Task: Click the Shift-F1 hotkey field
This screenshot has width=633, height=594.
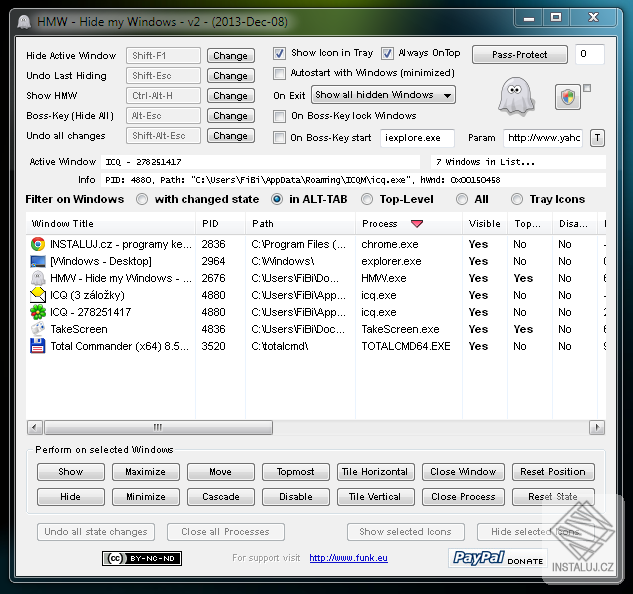Action: pos(163,56)
